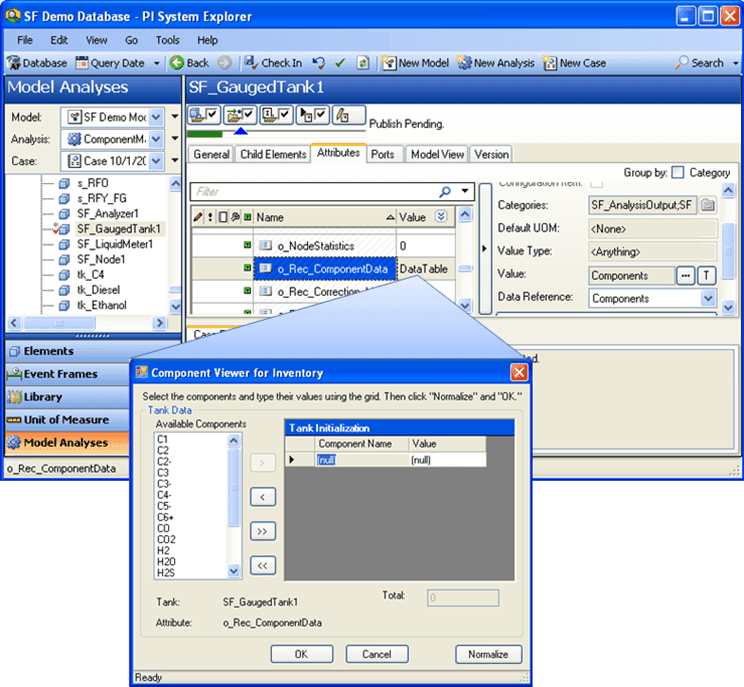Open the Elements navigation section
Screen dimensions: 744x687
pyautogui.click(x=67, y=351)
